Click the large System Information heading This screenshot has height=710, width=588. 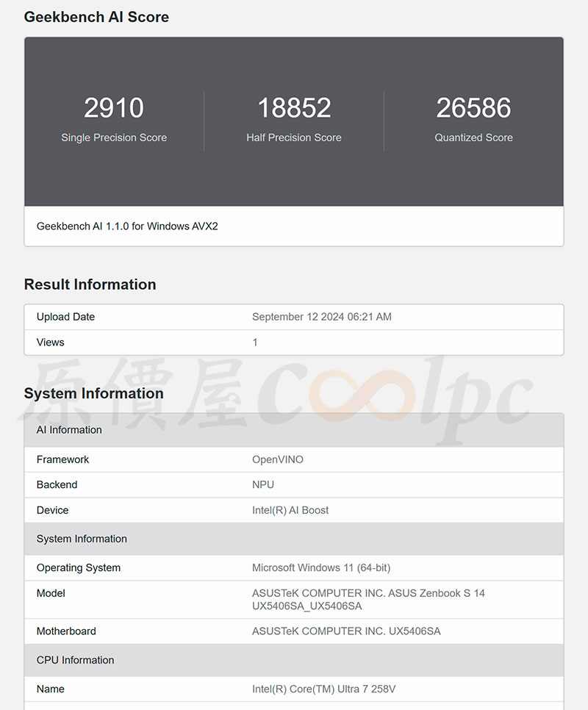point(93,393)
